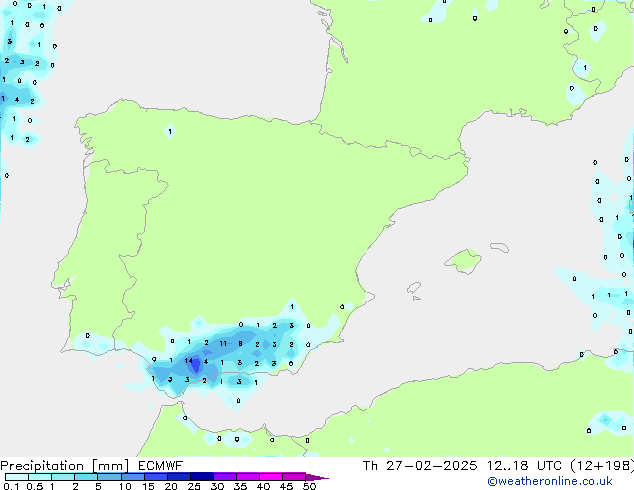Screen dimensions: 634x490
Task: Click the legend label "45"
Action: (286, 486)
